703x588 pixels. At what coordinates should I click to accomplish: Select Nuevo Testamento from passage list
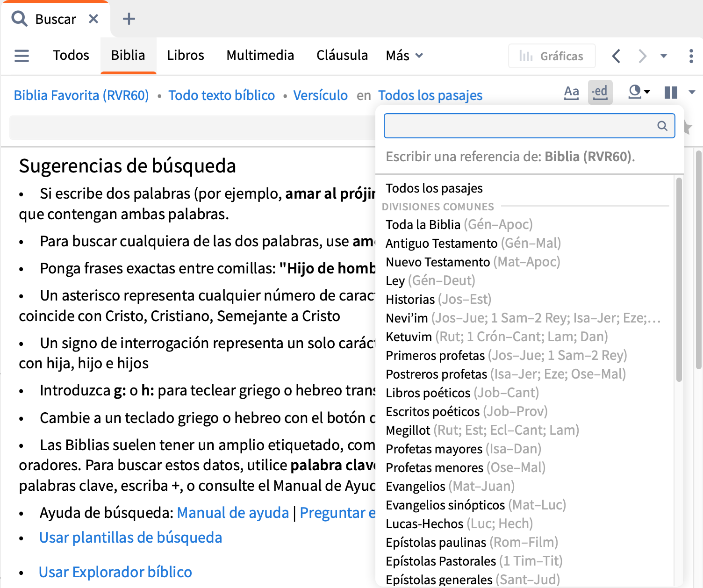(438, 262)
